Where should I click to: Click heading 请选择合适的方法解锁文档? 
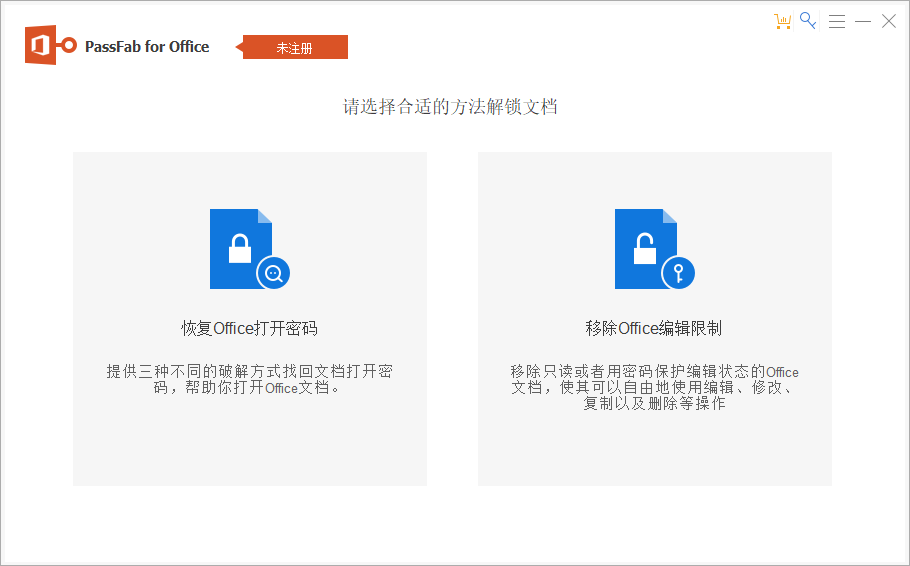tap(450, 107)
